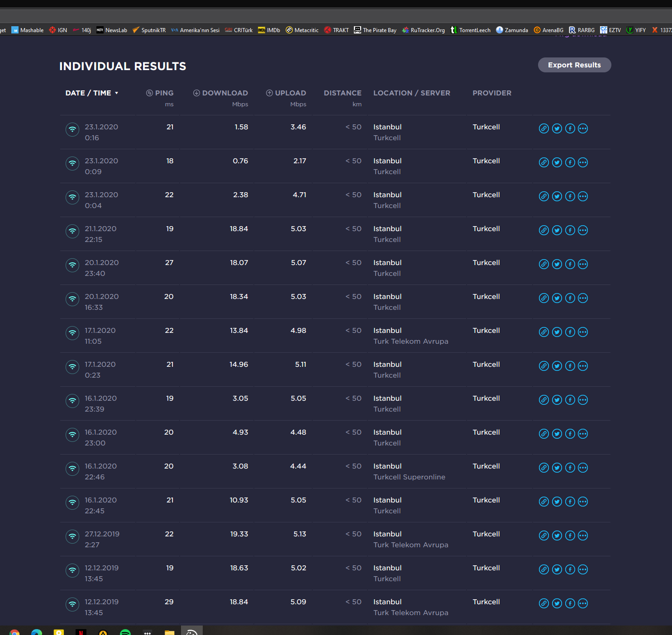
Task: More options for 12.12.2019 Turkcell server row
Action: tap(583, 569)
